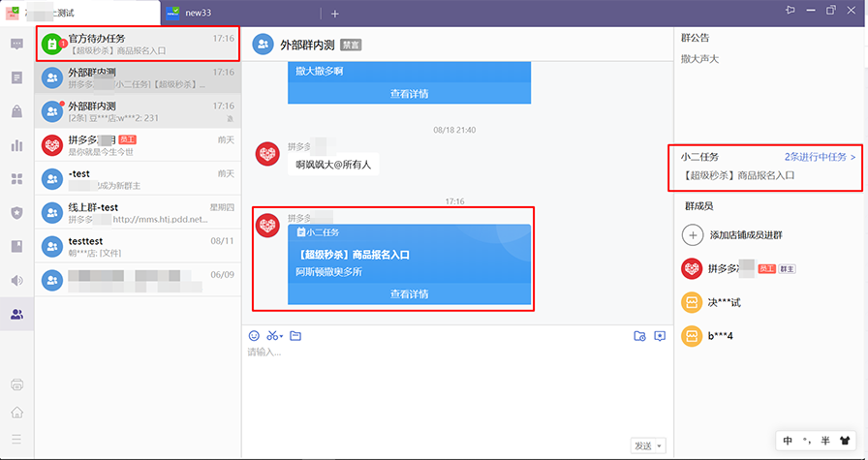Click the add store member plus circle
The width and height of the screenshot is (868, 460).
pos(692,235)
